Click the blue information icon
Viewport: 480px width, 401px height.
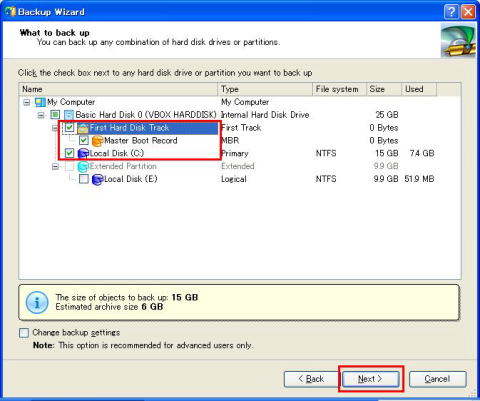[37, 302]
